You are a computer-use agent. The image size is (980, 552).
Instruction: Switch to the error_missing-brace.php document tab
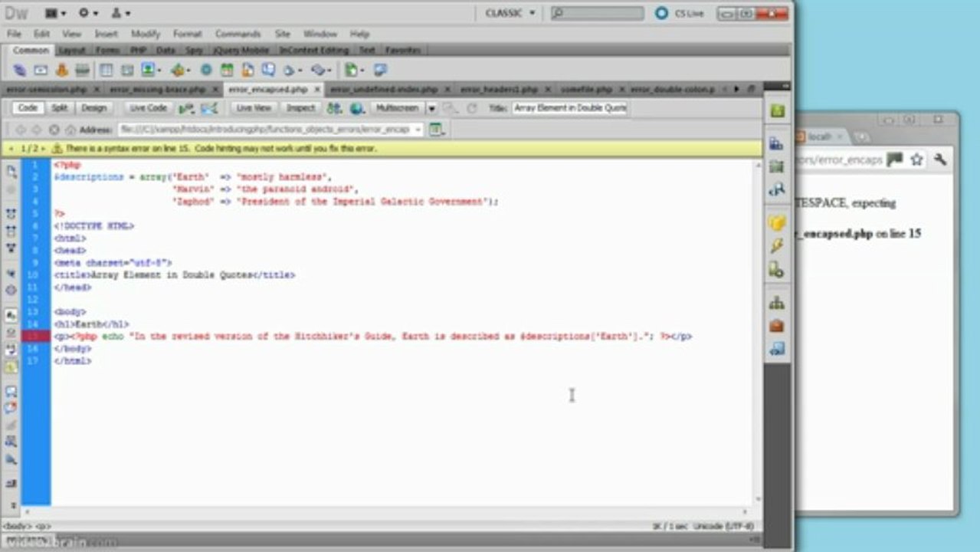click(x=157, y=90)
